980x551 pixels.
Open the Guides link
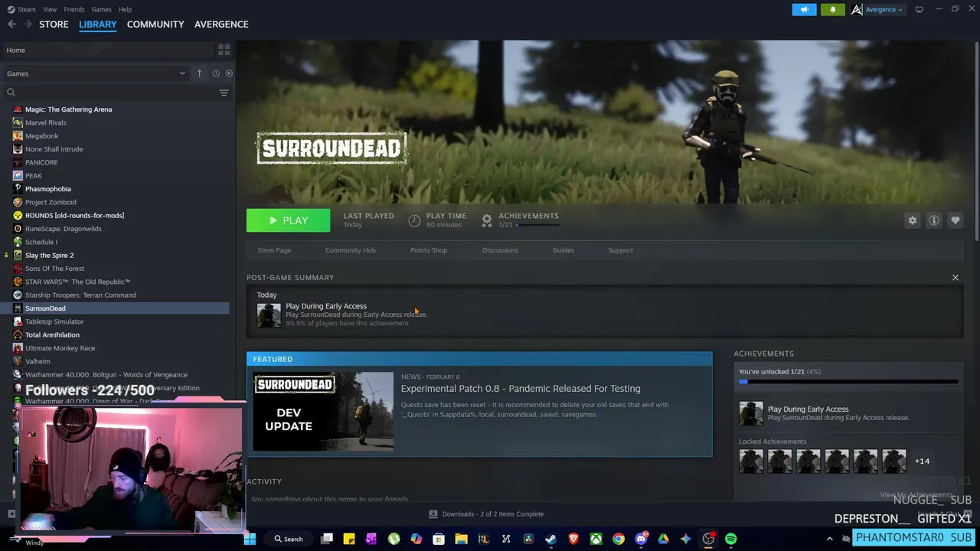(x=563, y=250)
